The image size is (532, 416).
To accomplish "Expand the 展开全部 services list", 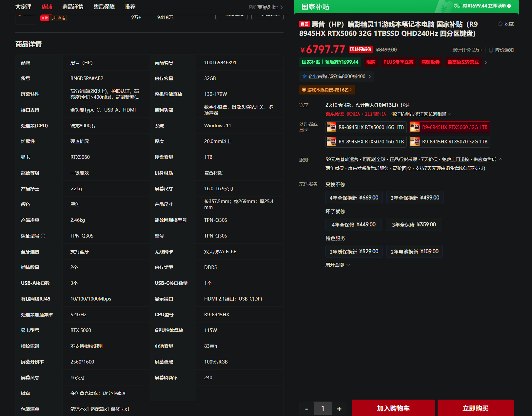I will [338, 265].
